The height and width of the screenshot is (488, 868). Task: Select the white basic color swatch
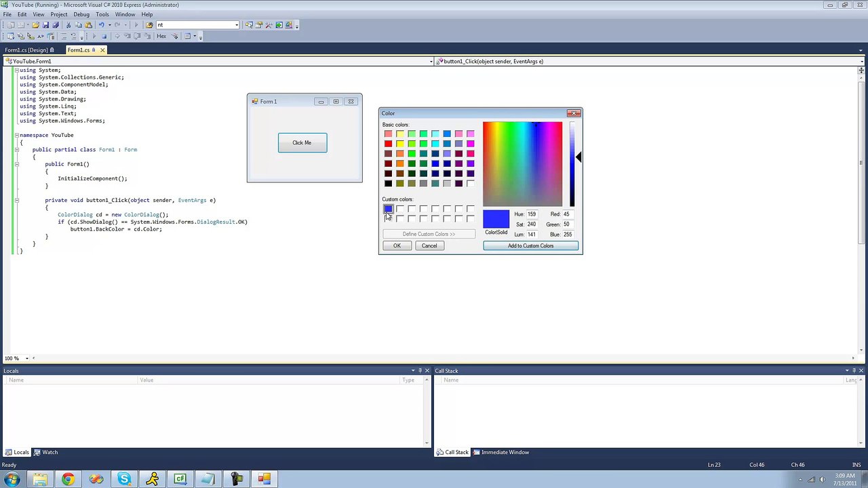click(x=471, y=183)
